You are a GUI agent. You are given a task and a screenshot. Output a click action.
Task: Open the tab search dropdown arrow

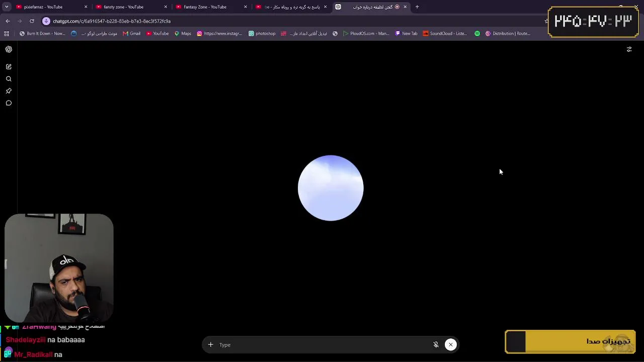pos(7,7)
